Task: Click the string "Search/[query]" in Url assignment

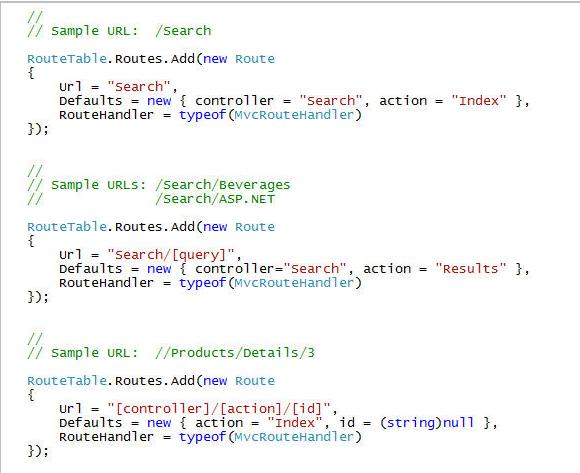Action: coord(171,255)
